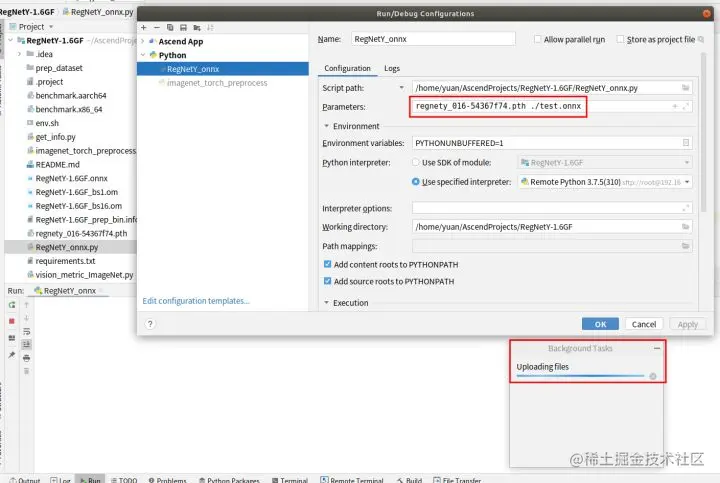Insert macro in the Parameters field plus icon
This screenshot has height=483, width=720.
(x=675, y=107)
